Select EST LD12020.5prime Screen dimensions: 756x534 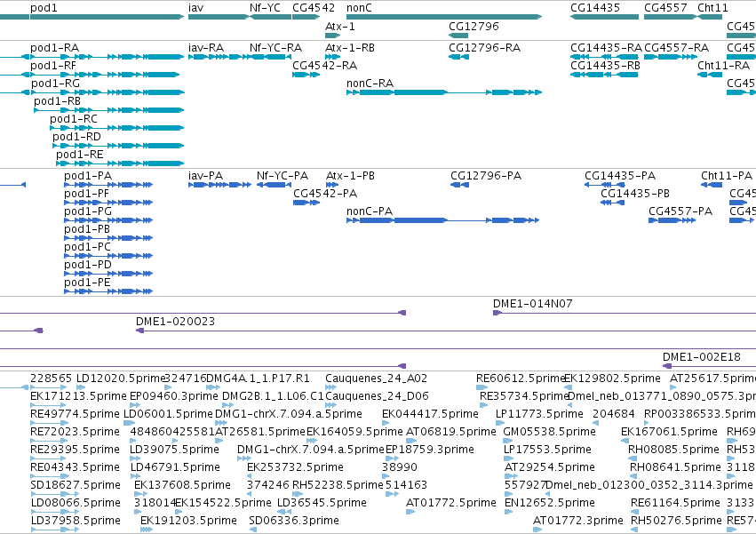tap(121, 379)
